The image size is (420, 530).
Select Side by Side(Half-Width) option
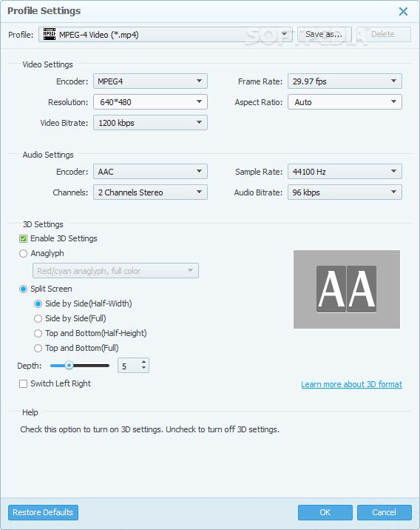[x=38, y=304]
